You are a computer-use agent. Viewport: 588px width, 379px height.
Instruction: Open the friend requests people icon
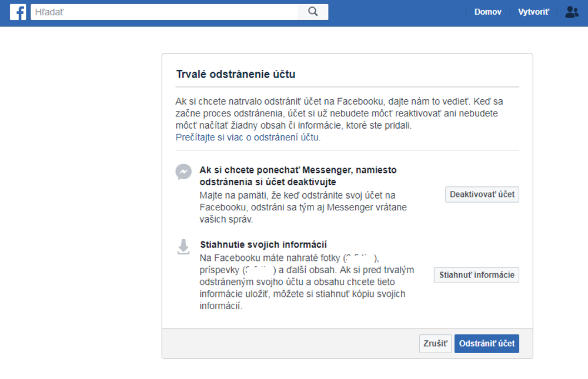tap(572, 12)
